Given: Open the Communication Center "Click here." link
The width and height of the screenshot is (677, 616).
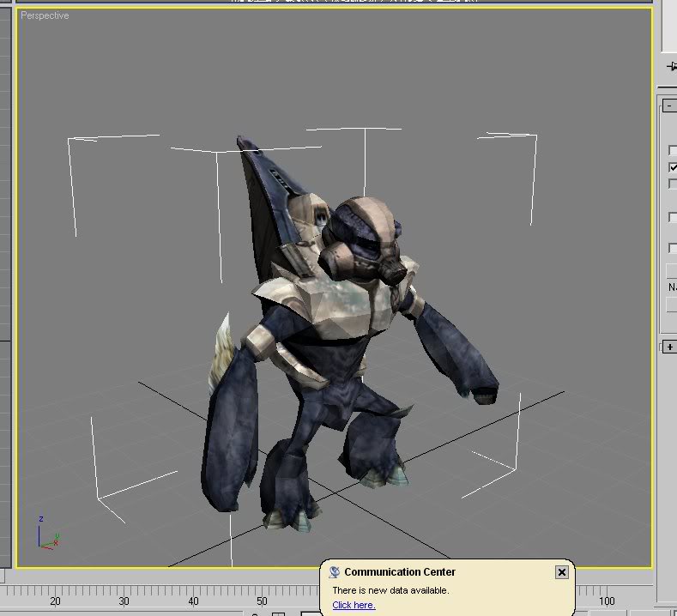Looking at the screenshot, I should click(x=354, y=605).
